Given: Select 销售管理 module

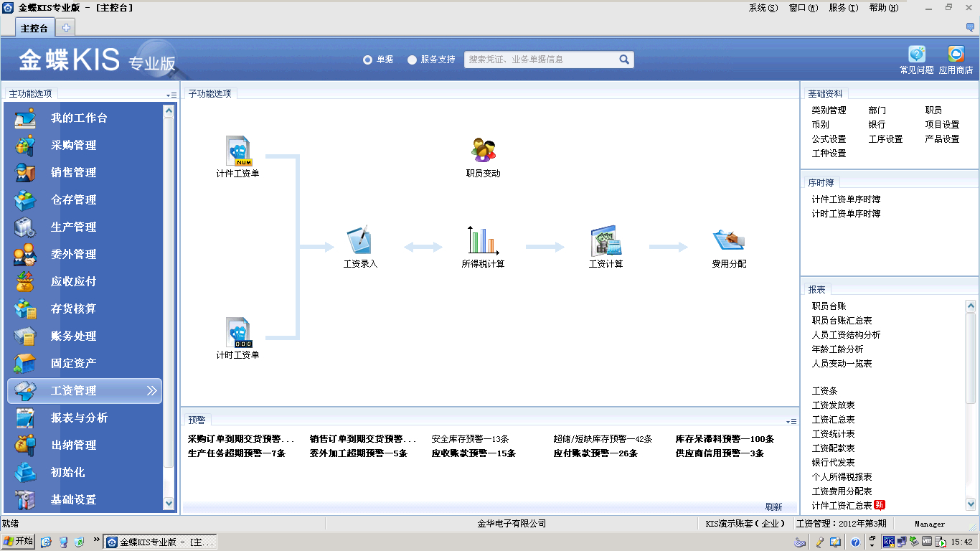Looking at the screenshot, I should [x=73, y=172].
